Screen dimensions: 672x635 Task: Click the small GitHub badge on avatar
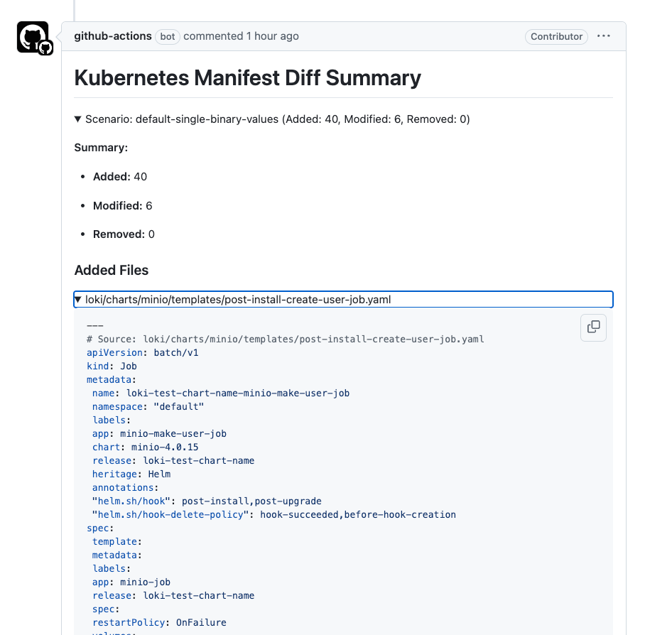coord(46,48)
